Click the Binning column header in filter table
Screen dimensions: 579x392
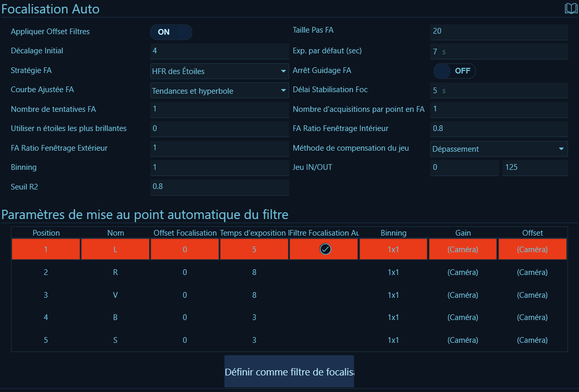click(x=393, y=233)
